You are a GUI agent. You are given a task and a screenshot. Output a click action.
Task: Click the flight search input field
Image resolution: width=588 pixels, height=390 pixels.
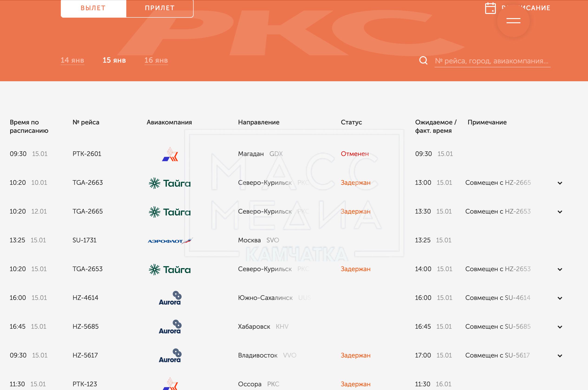[x=492, y=61]
